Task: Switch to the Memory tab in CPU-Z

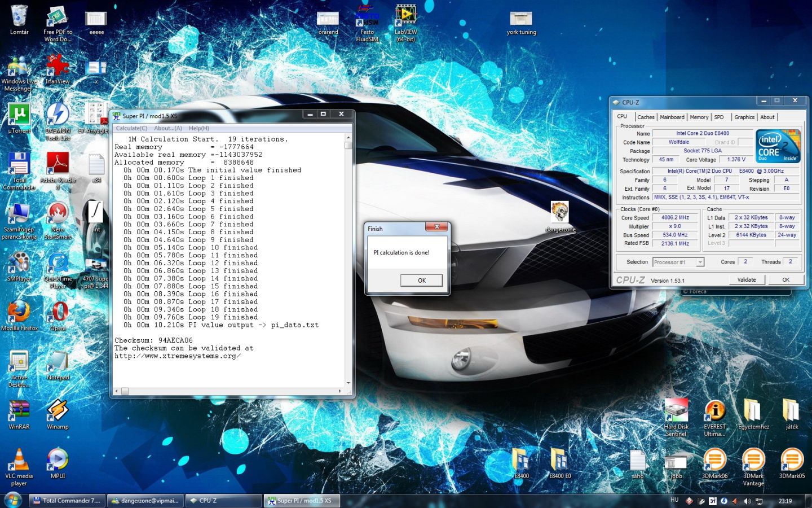Action: coord(699,117)
